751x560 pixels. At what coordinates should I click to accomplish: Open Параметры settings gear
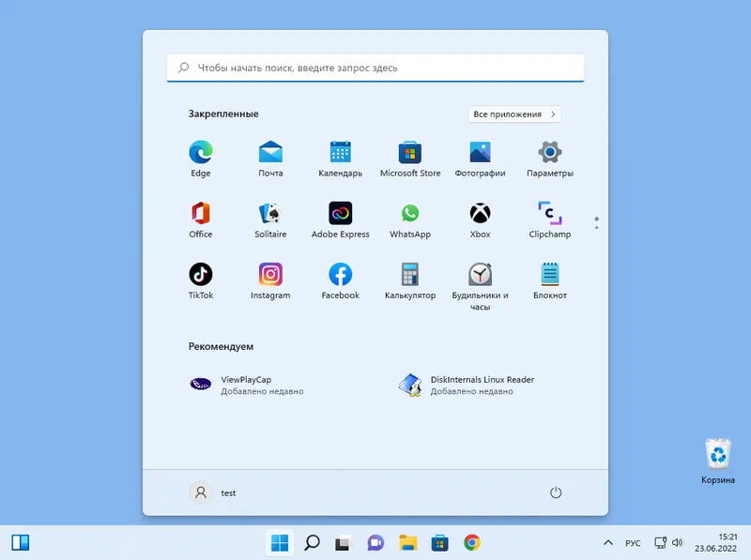coord(550,159)
